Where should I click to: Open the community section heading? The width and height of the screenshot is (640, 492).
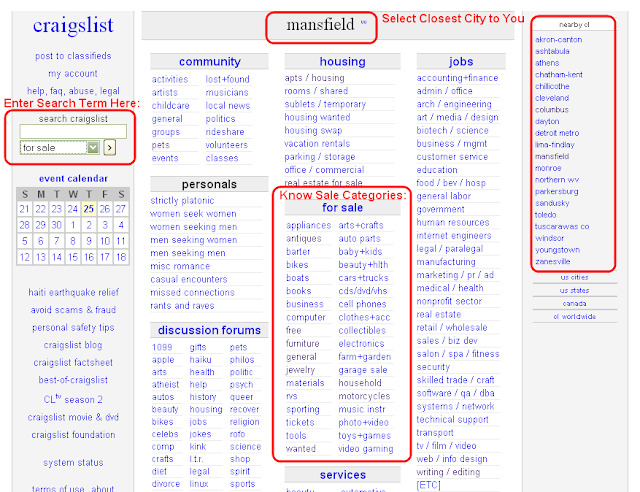pos(209,62)
